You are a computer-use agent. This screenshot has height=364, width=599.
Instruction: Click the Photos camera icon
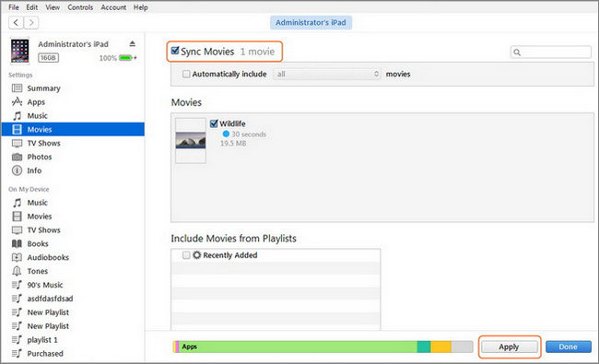[17, 157]
